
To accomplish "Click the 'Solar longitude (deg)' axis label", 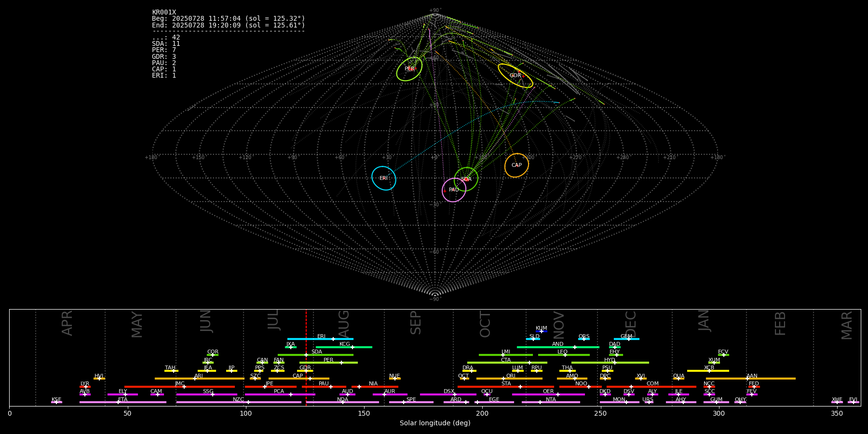I will coord(435,423).
